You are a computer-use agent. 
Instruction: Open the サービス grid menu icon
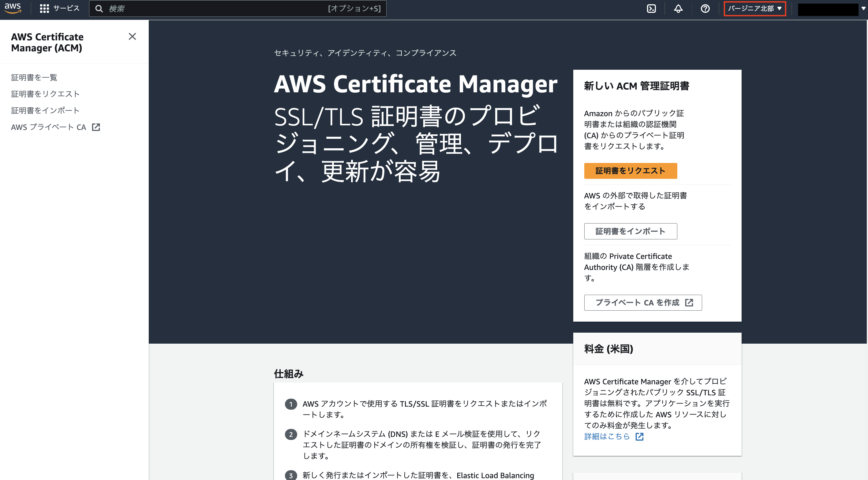pyautogui.click(x=44, y=9)
